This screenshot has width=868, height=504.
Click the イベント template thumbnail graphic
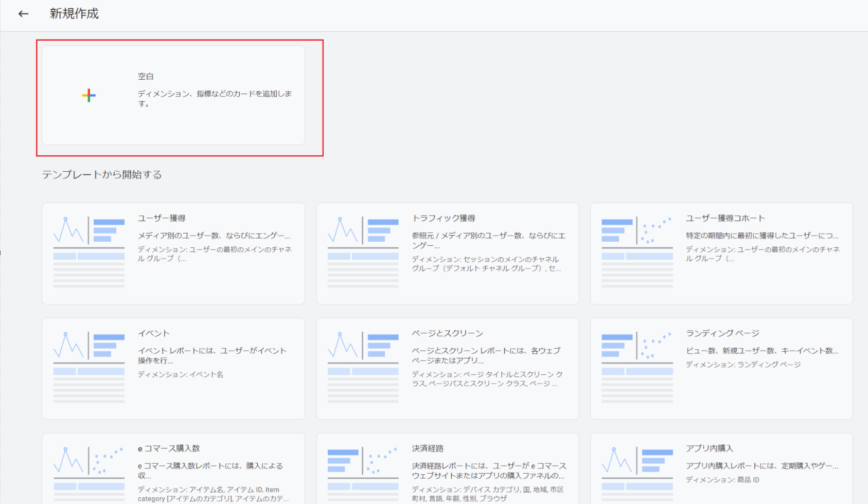[x=89, y=367]
